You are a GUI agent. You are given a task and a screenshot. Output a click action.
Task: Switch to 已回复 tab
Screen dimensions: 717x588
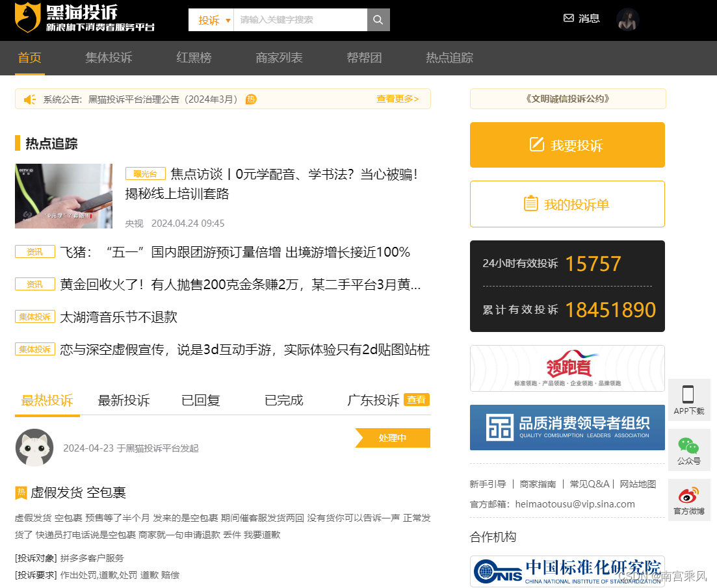point(201,400)
